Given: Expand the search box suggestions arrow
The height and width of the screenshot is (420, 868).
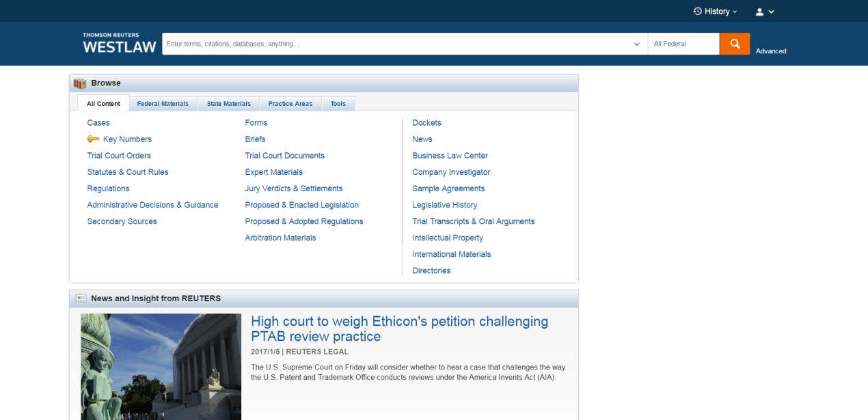Looking at the screenshot, I should pos(637,44).
